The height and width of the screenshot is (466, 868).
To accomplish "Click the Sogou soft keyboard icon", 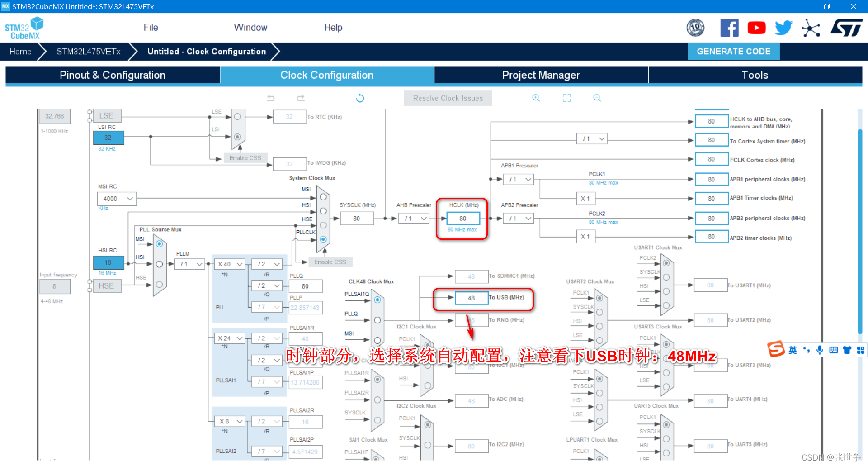I will [834, 350].
